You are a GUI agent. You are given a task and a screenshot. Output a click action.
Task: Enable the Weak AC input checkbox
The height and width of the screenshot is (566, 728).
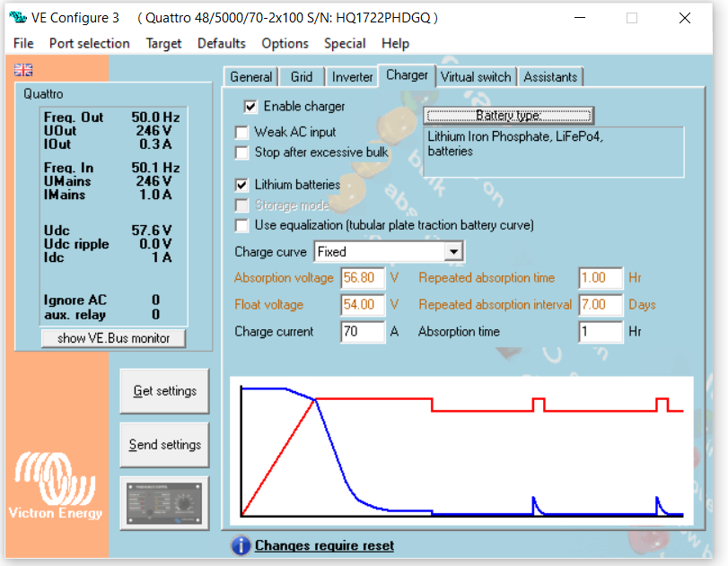click(x=241, y=133)
